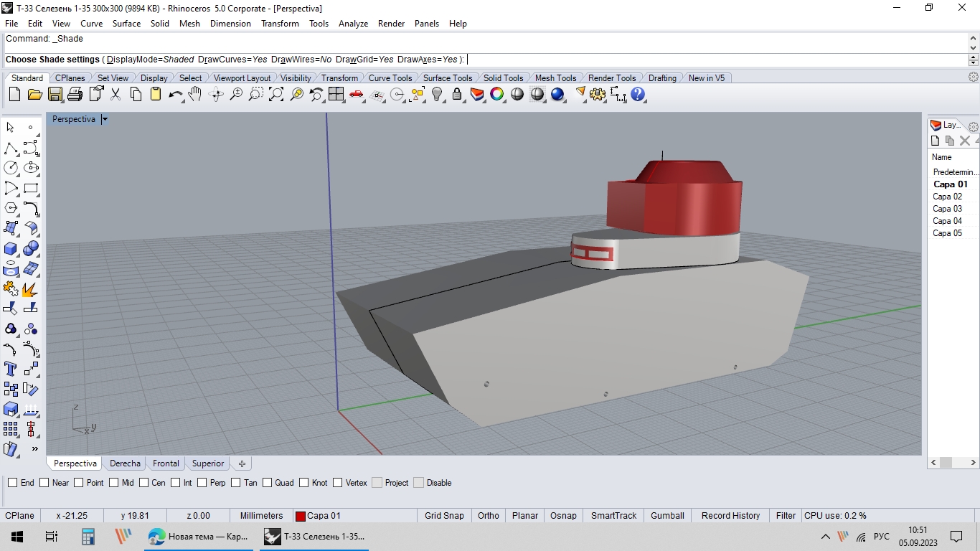Open the Capa 01 layer selector in status bar
This screenshot has height=551, width=980.
tap(324, 516)
